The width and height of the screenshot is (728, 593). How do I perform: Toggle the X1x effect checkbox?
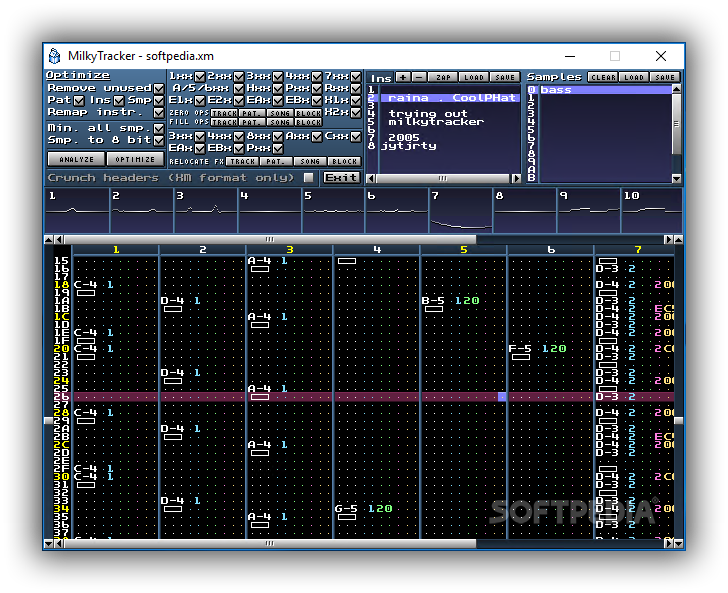point(356,100)
